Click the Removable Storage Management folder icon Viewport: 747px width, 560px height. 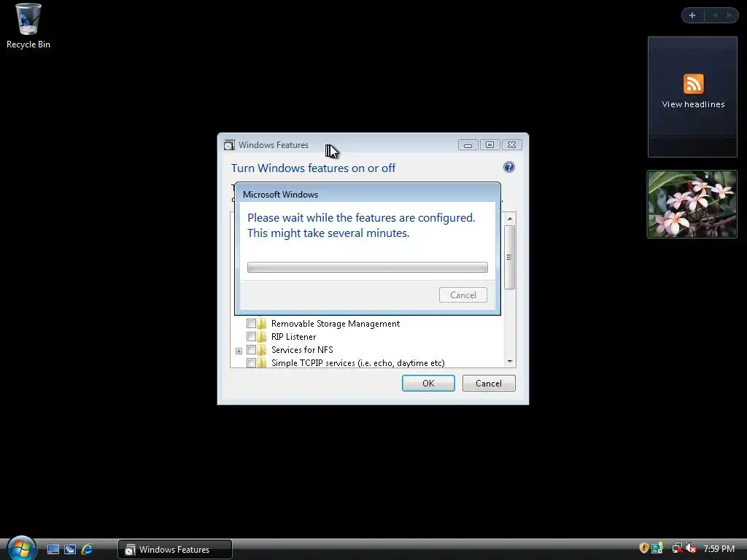coord(262,324)
